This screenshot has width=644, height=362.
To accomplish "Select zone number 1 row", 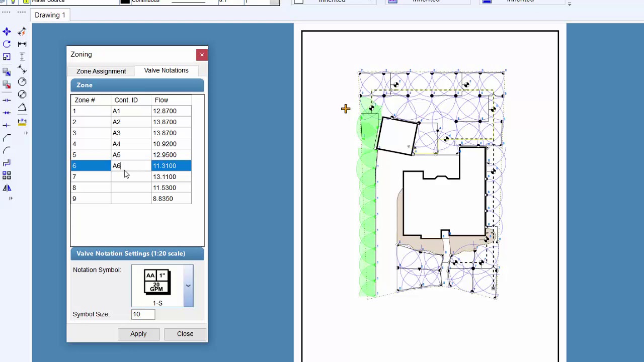I will tap(91, 111).
